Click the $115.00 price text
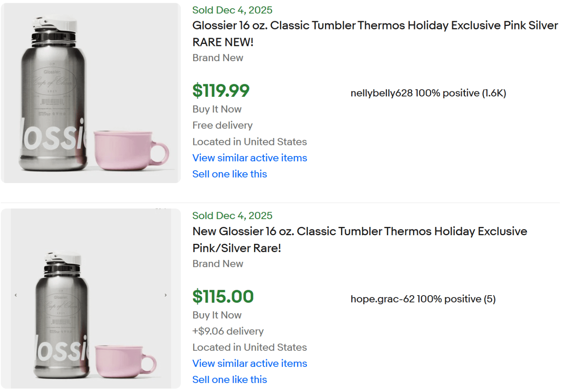This screenshot has height=392, width=588. pos(223,297)
